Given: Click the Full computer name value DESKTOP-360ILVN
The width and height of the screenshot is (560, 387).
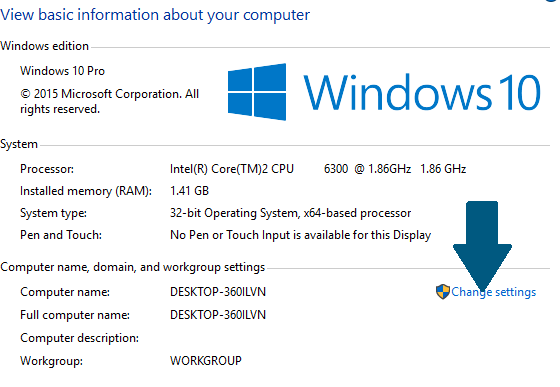Looking at the screenshot, I should click(x=218, y=315).
